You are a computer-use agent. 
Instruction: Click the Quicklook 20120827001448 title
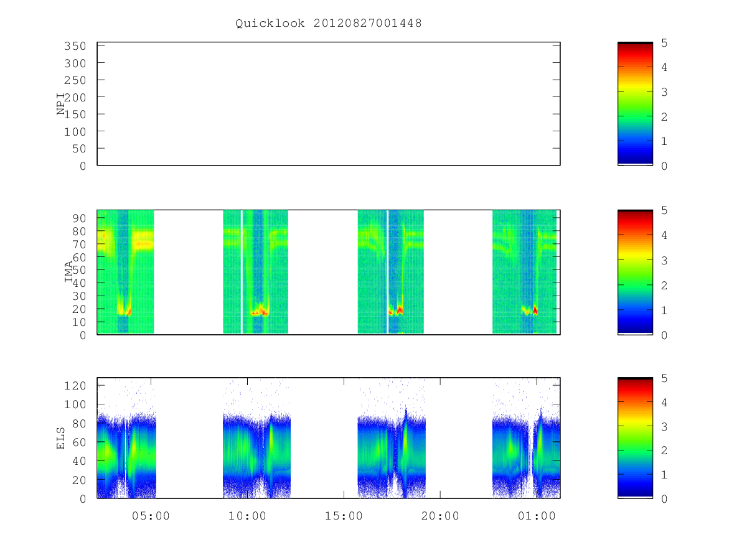[x=329, y=24]
